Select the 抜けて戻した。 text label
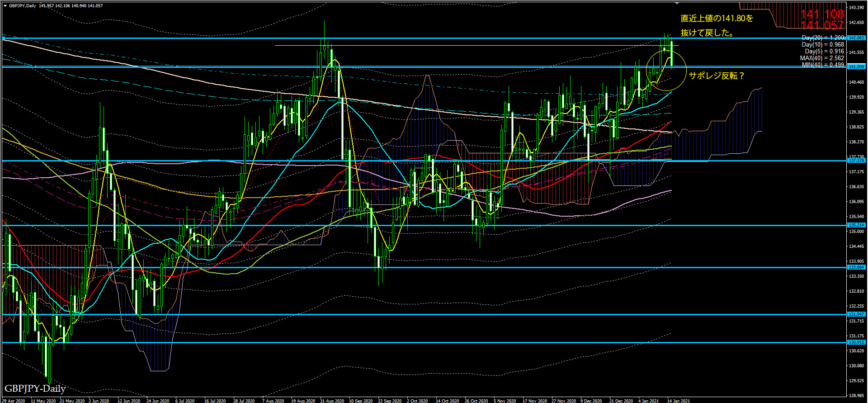The height and width of the screenshot is (403, 868). coord(707,33)
